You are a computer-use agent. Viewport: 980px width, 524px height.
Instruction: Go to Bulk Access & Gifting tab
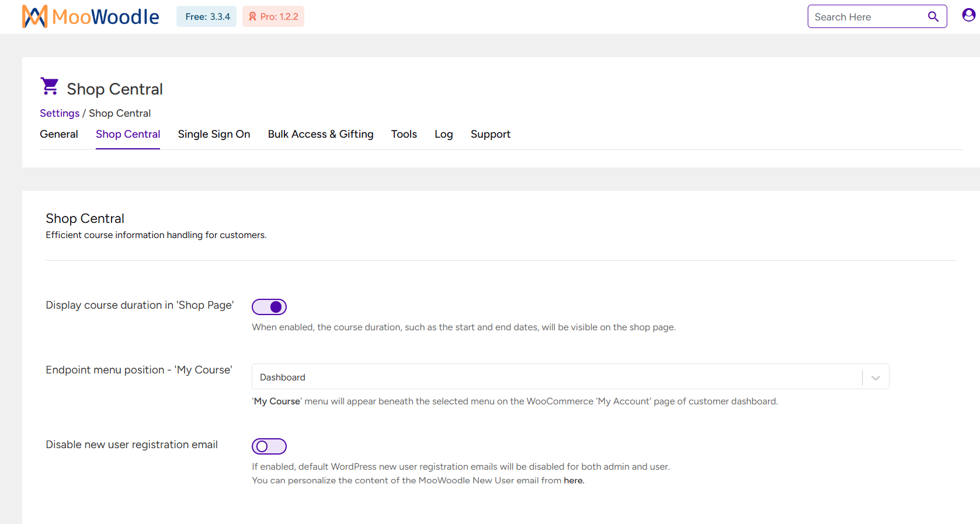[x=321, y=134]
